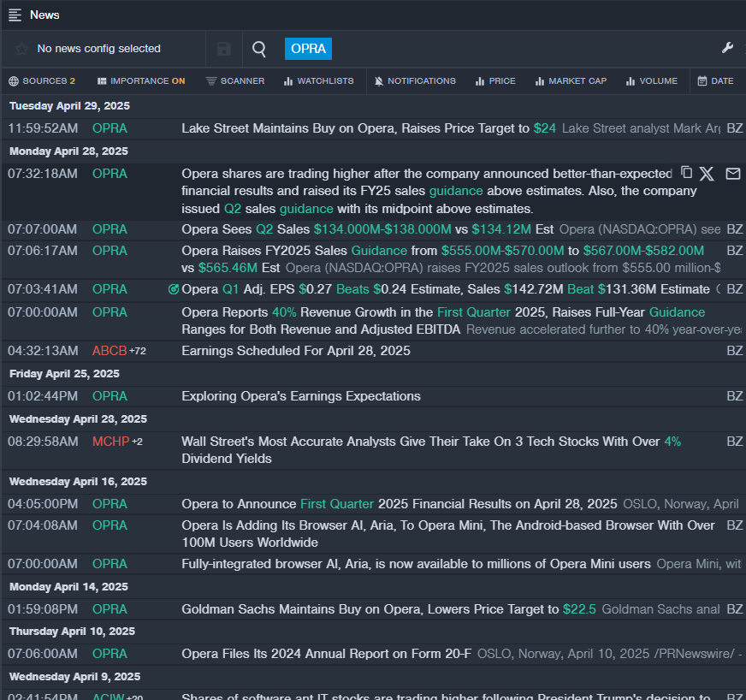Click the News panel title

[x=44, y=15]
